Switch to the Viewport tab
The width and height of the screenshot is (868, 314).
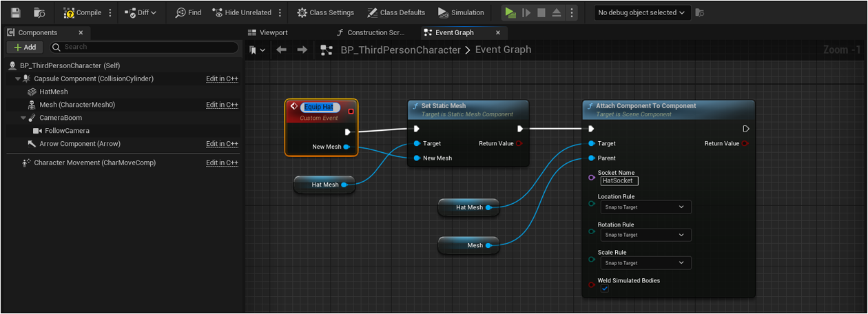click(x=273, y=32)
